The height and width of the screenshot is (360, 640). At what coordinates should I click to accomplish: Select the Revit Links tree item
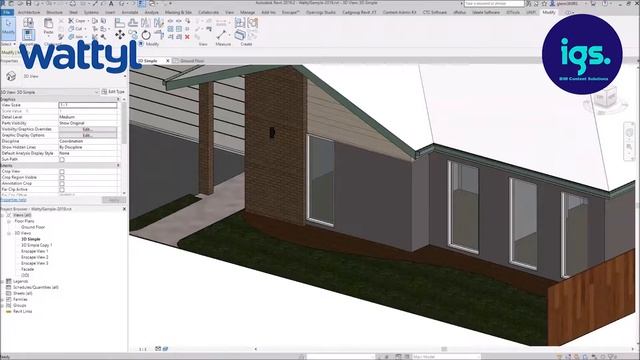click(x=22, y=311)
